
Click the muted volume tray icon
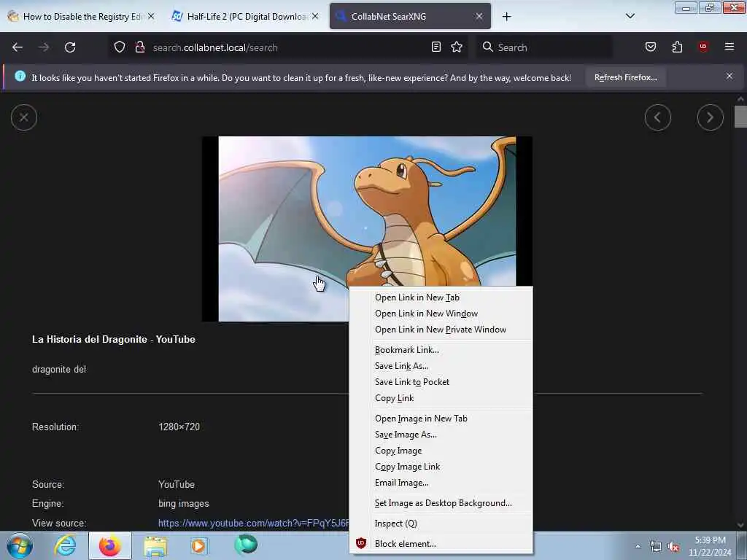[x=673, y=547]
